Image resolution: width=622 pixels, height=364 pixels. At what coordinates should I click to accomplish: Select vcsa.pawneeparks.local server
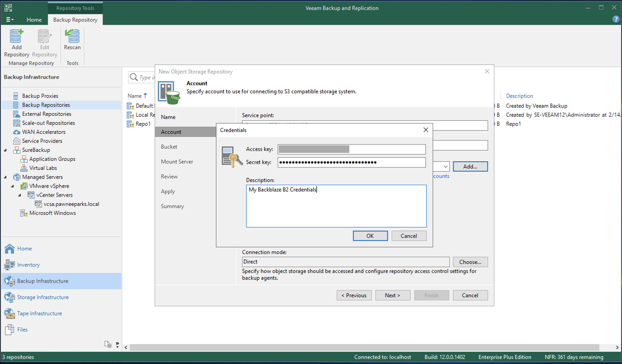(x=71, y=204)
